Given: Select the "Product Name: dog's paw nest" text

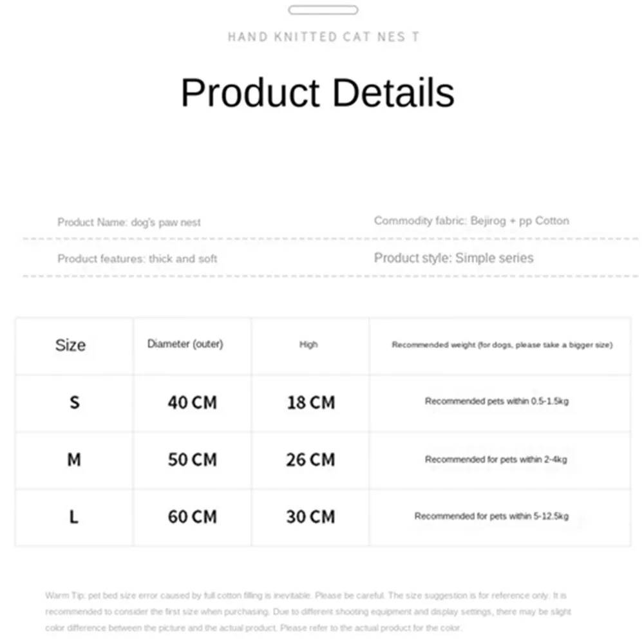Looking at the screenshot, I should click(x=129, y=223).
